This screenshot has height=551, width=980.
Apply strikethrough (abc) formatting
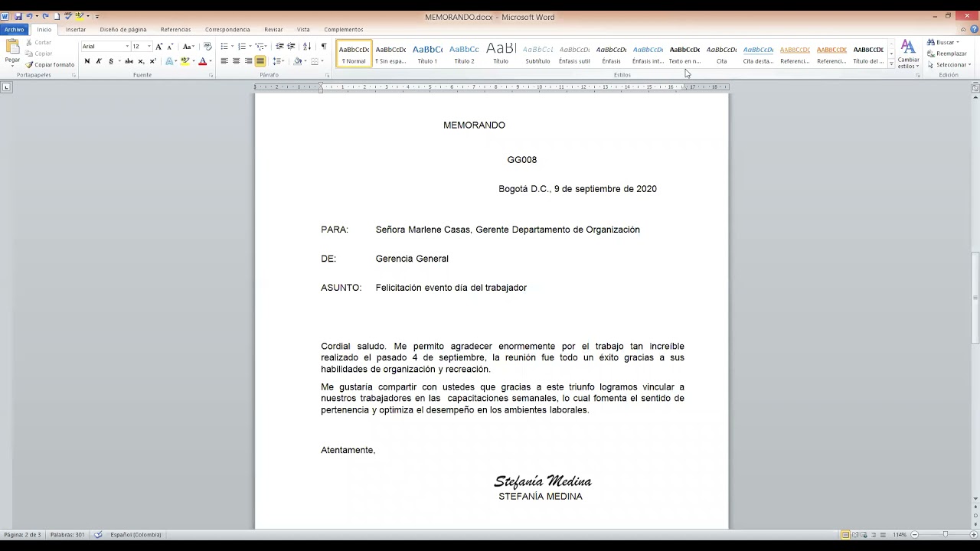pos(129,61)
